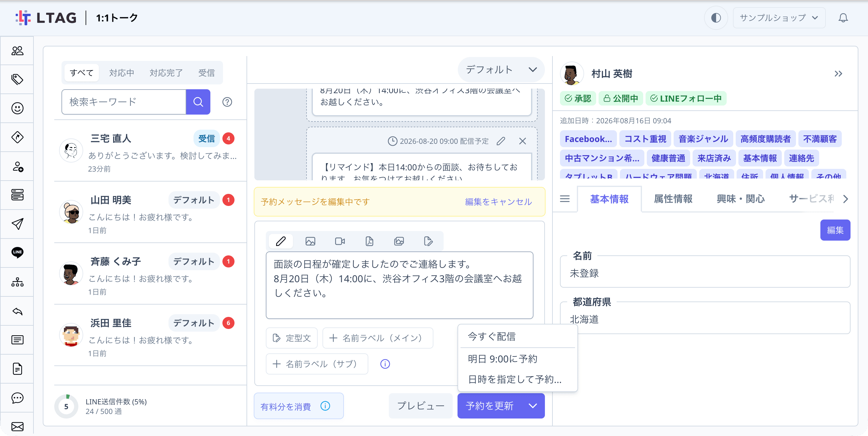Click the notification bell icon
This screenshot has width=868, height=436.
pos(843,17)
